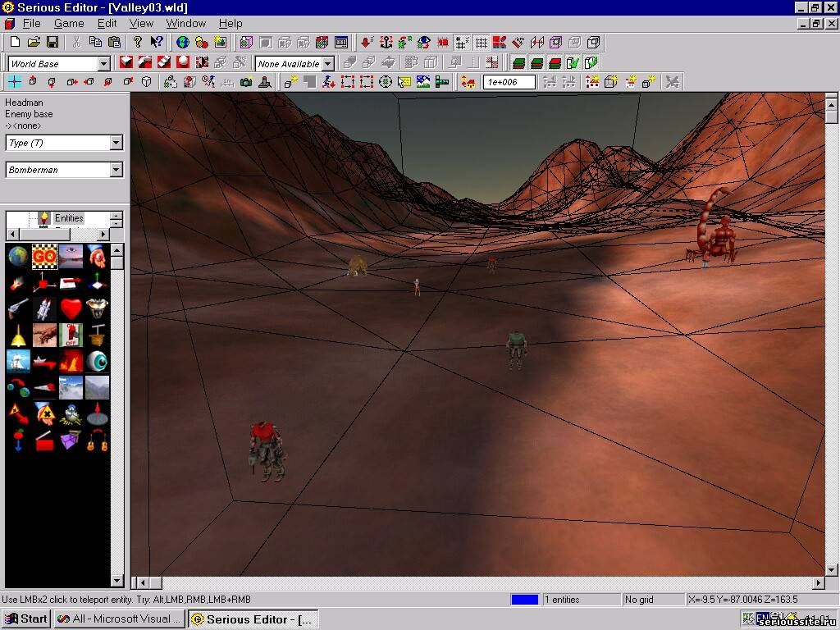Select the rocket ammo entity
Screen dimensions: 840x630
(x=44, y=309)
